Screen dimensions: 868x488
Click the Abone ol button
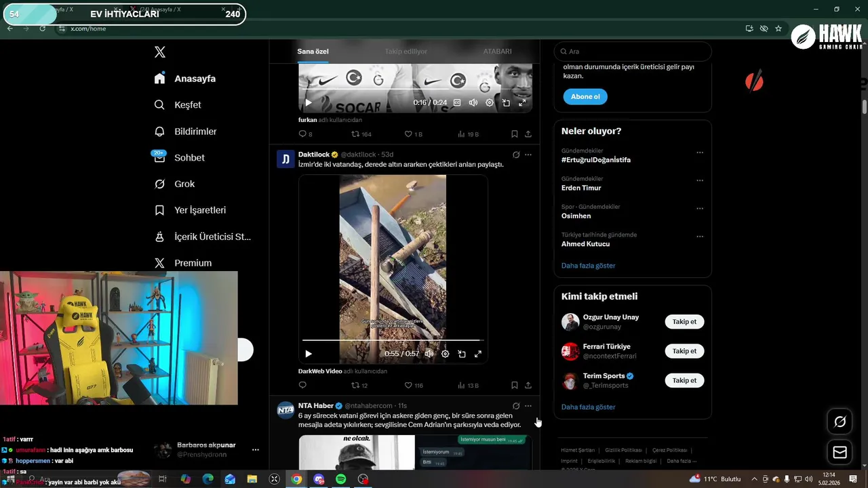click(585, 97)
